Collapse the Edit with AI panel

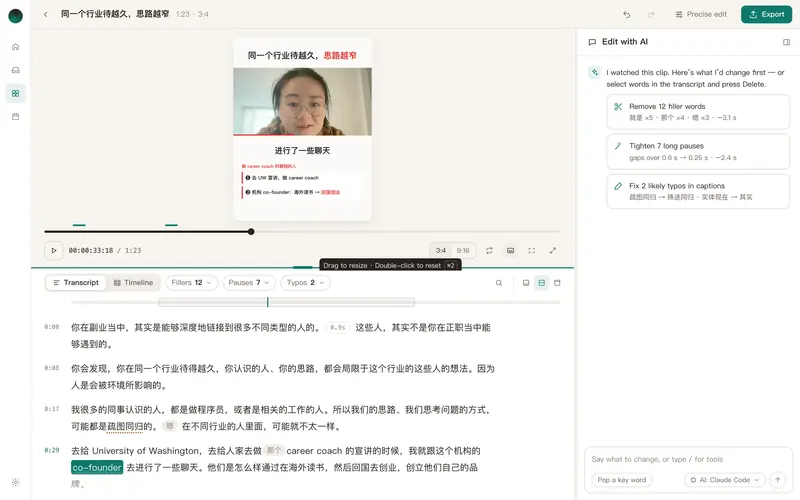(786, 42)
